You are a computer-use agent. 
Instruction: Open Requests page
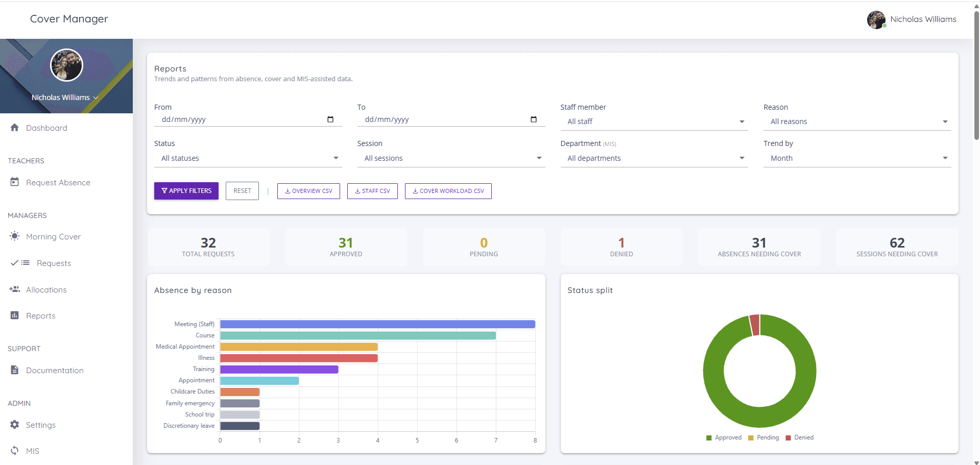[54, 263]
